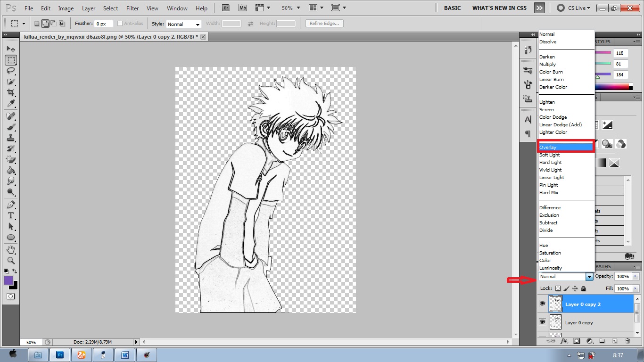Launch Adobe Bridge from the Br icon
Viewport: 644px width, 362px height.
point(226,8)
